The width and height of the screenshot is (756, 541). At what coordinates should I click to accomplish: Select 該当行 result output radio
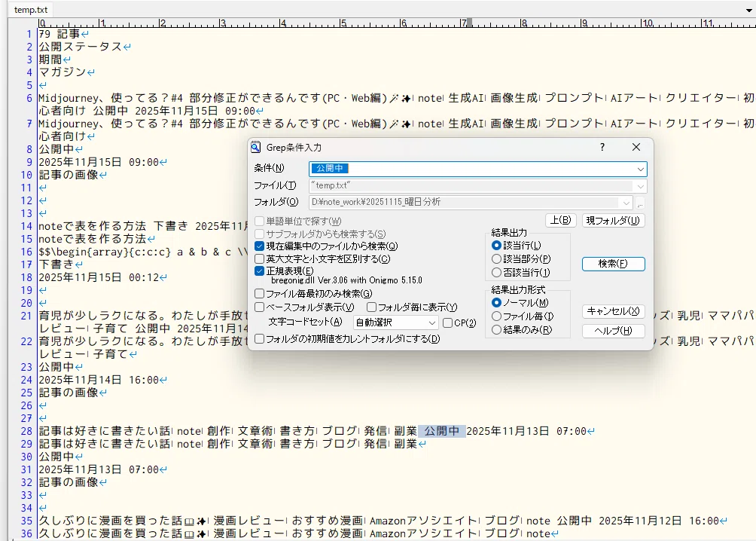click(x=496, y=246)
